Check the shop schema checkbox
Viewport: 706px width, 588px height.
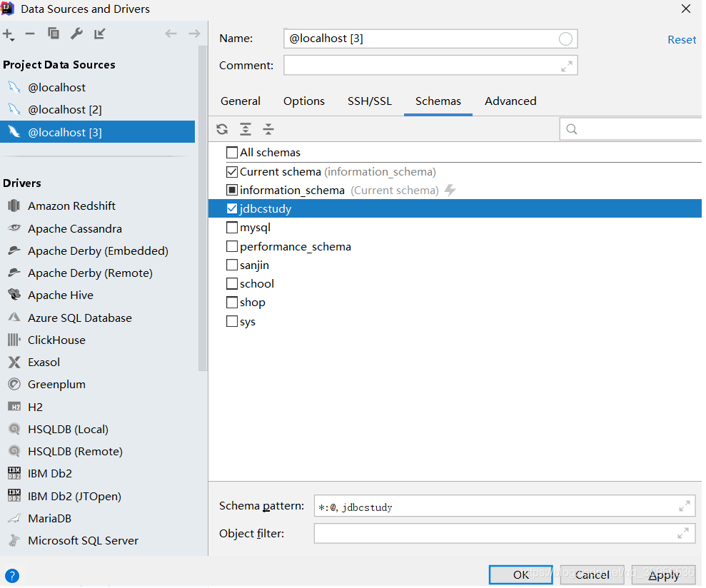232,302
